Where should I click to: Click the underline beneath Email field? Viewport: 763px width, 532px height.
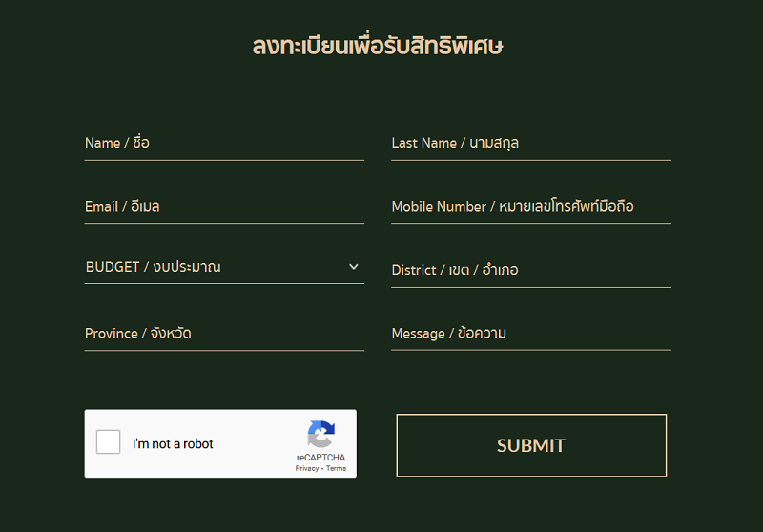[224, 224]
